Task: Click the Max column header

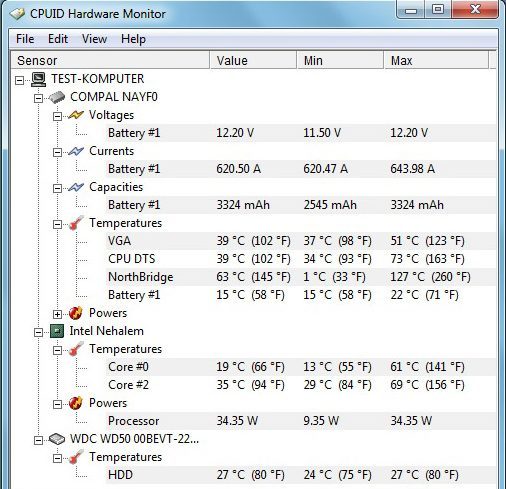Action: coord(437,60)
